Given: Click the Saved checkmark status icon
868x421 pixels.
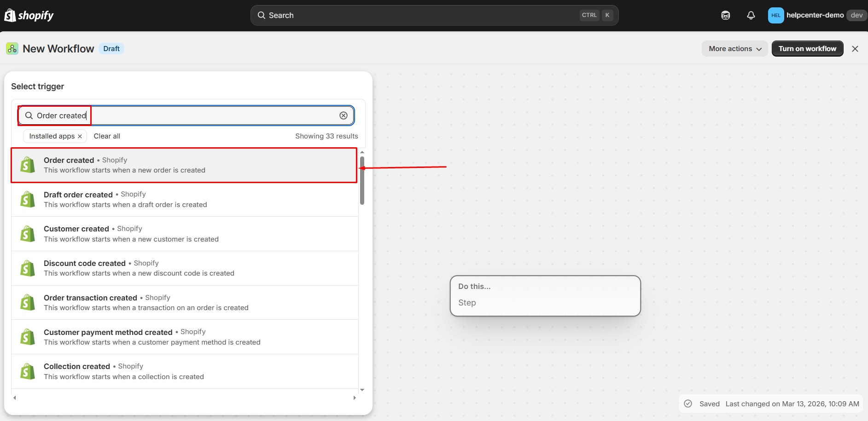Looking at the screenshot, I should [688, 404].
